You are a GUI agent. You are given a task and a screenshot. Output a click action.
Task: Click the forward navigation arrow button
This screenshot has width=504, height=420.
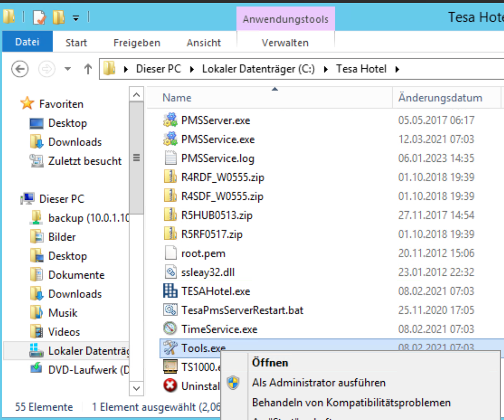click(x=47, y=69)
